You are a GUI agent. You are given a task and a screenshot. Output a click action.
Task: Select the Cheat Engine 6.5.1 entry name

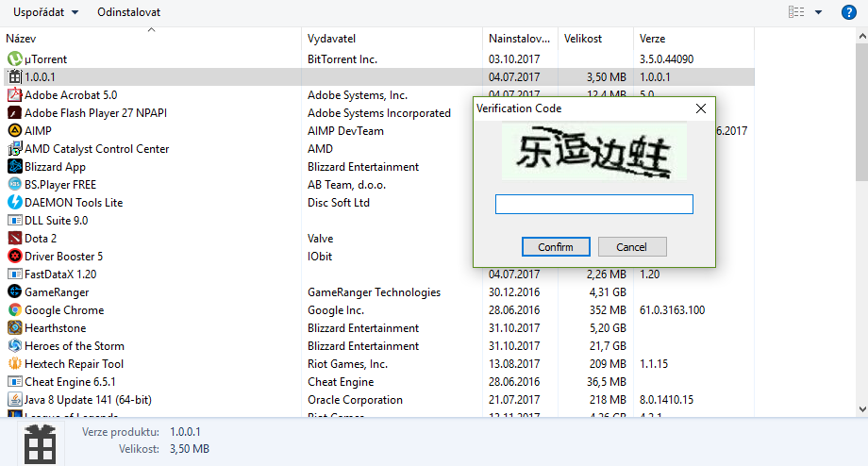click(71, 382)
